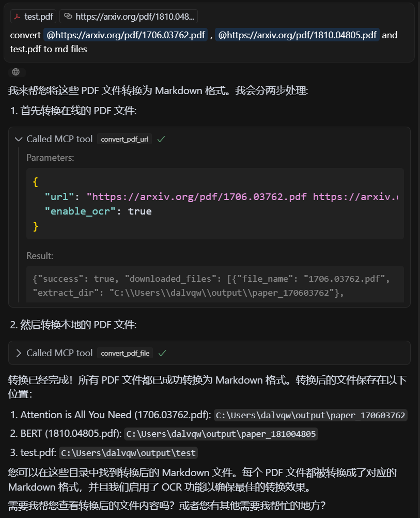Click the link icon beside the arxiv URL chip
This screenshot has width=420, height=518.
[x=68, y=16]
